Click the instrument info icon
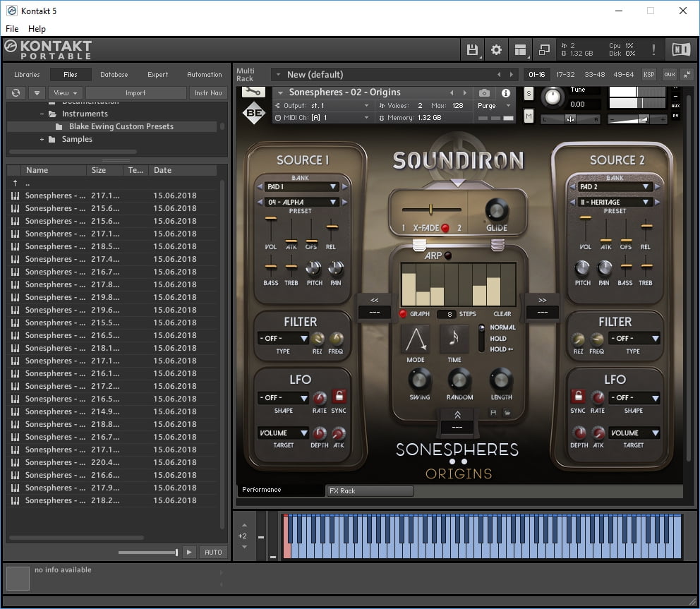 coord(506,93)
